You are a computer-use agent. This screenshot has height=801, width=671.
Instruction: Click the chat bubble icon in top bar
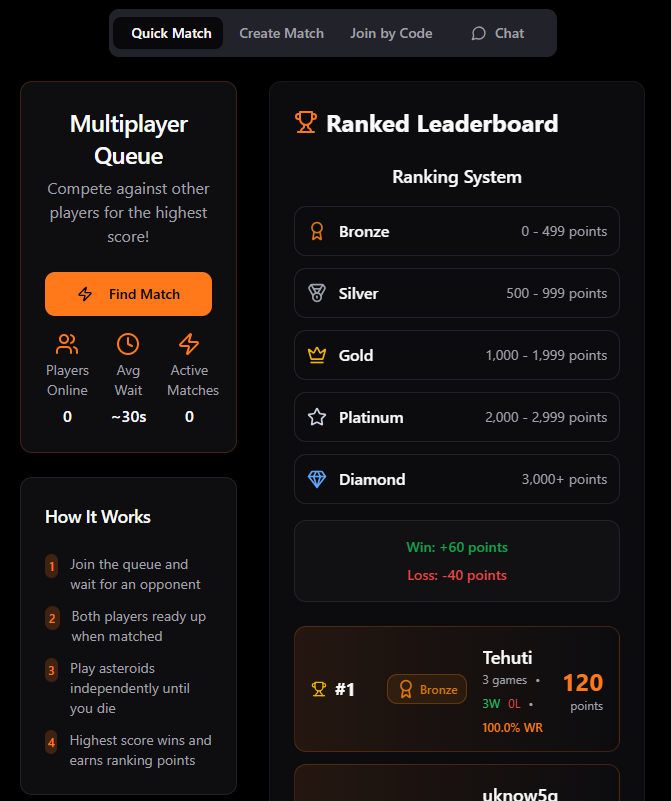point(479,33)
